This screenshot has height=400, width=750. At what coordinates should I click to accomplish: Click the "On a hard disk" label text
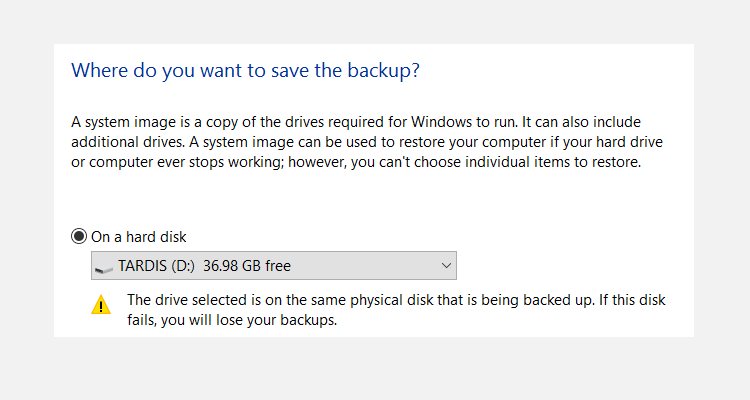(x=139, y=237)
